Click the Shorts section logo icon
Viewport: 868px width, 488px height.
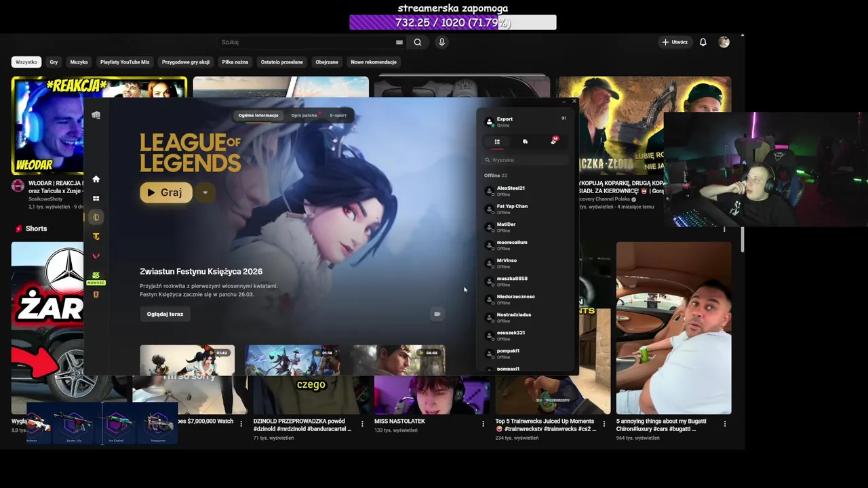click(x=18, y=229)
